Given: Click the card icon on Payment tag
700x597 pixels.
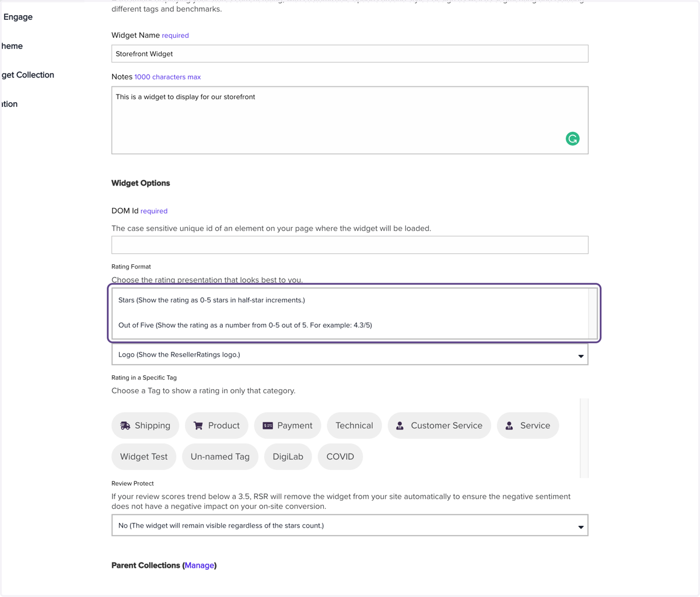Looking at the screenshot, I should (268, 425).
